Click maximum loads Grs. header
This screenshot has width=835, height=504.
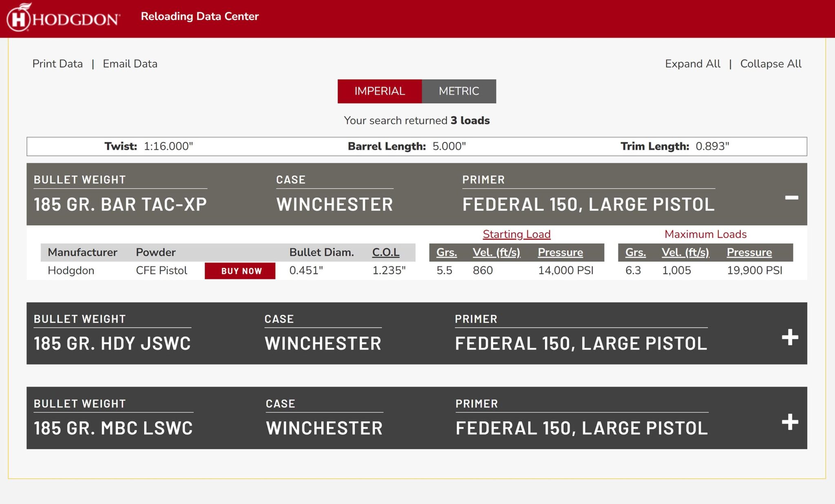point(635,252)
